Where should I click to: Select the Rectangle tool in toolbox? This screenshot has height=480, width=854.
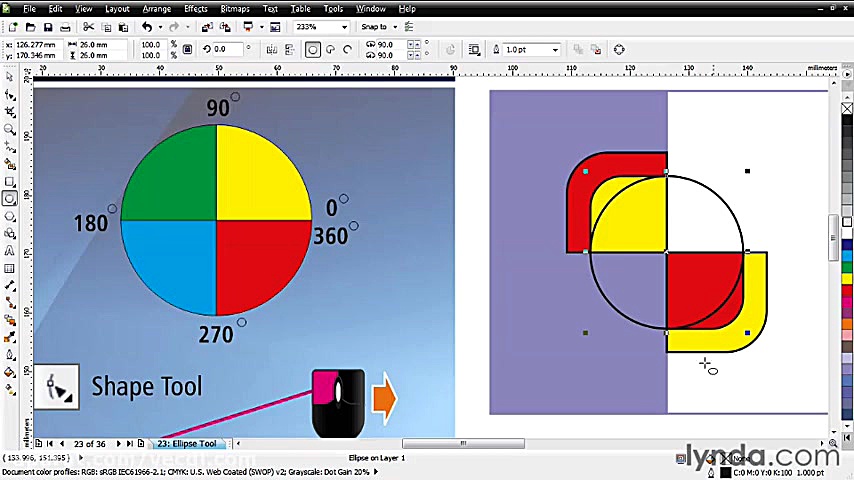[9, 181]
